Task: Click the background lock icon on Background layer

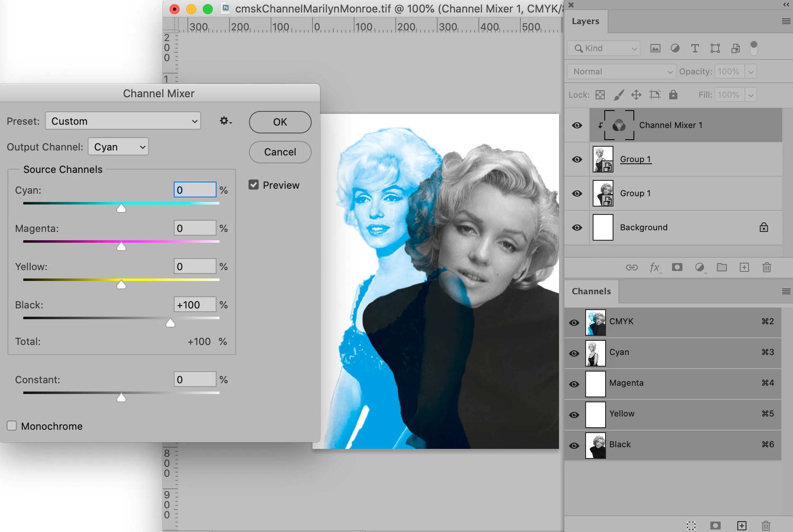Action: tap(764, 227)
